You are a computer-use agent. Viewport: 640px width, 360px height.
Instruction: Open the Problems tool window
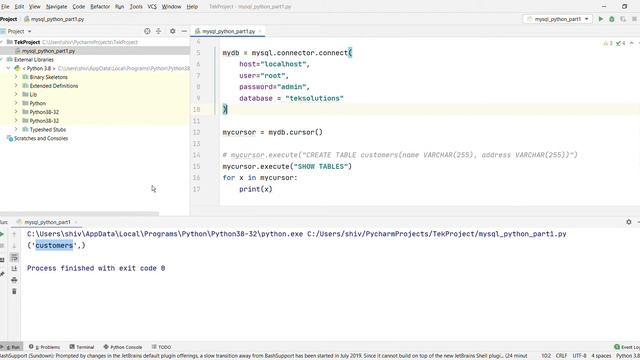44,347
